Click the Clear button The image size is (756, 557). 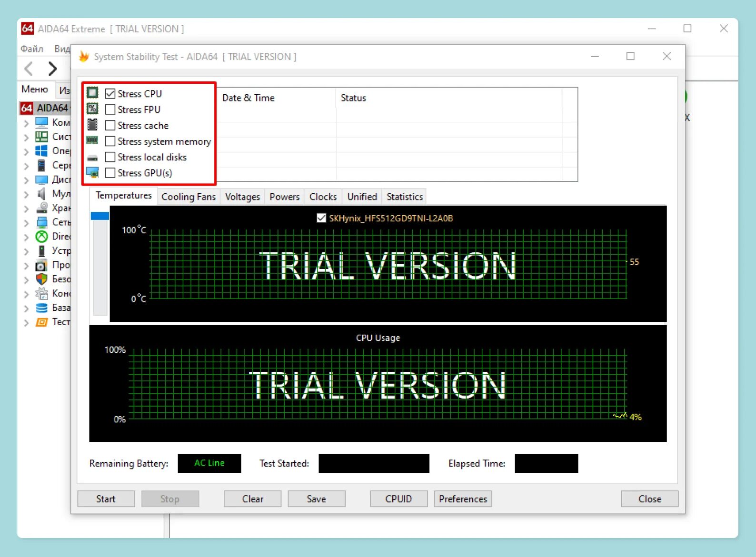tap(252, 498)
